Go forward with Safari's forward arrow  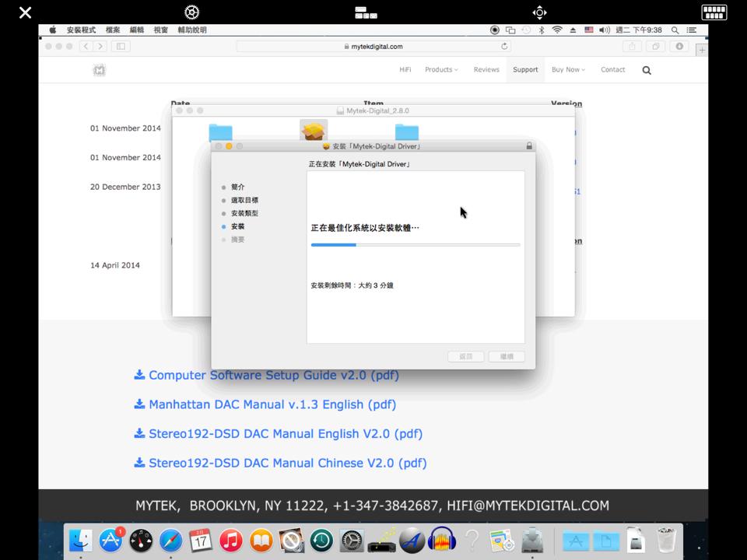100,46
